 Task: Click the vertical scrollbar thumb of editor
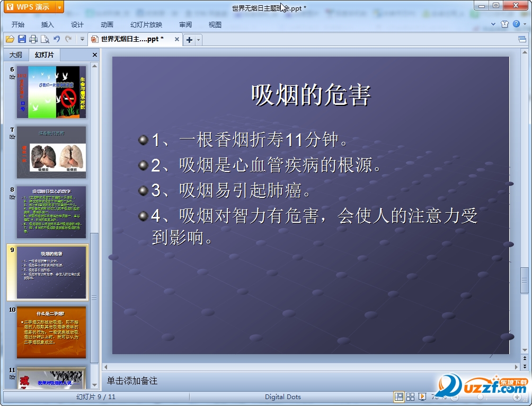pos(525,280)
